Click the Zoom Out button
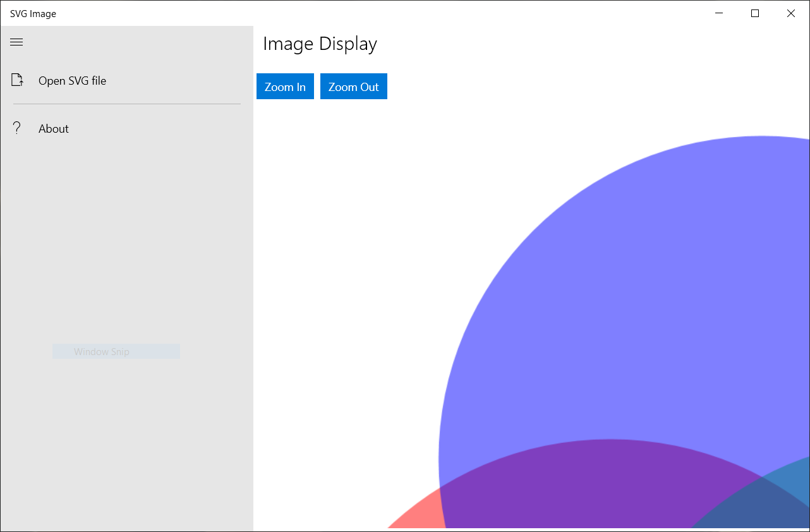The height and width of the screenshot is (532, 810). (354, 87)
